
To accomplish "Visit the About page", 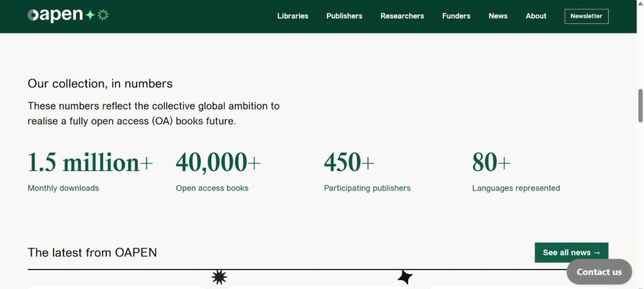I will 536,16.
